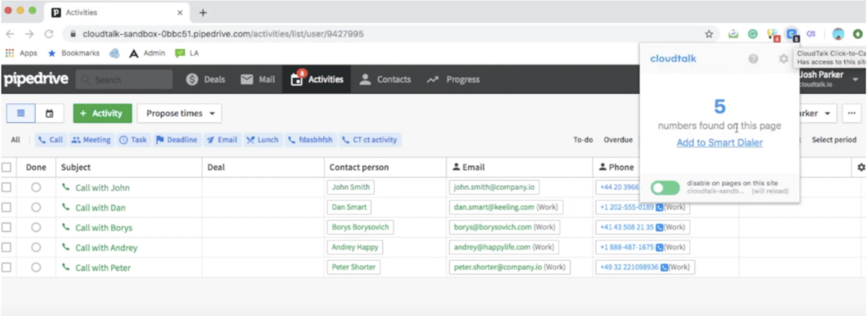
Task: Toggle disable on pages on this site
Action: tap(665, 187)
